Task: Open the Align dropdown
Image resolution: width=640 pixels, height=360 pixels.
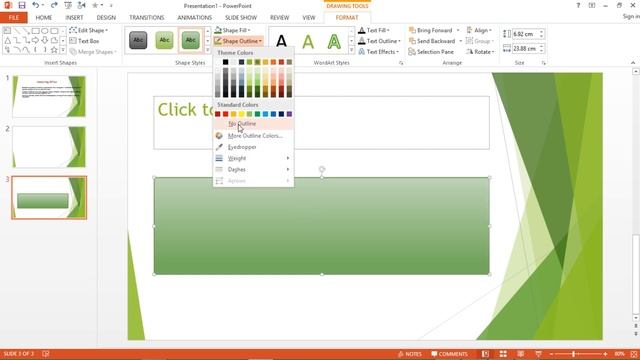Action: tap(479, 30)
